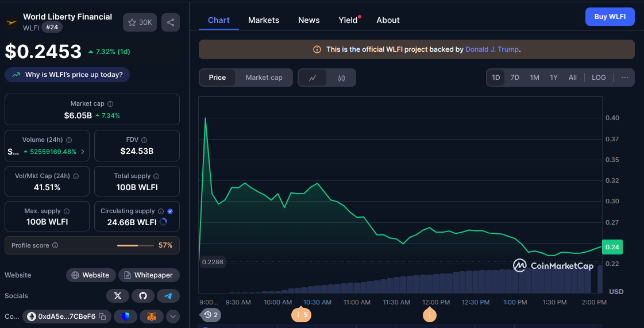Viewport: 644px width, 328px height.
Task: Click the info icon in the official project banner
Action: [317, 49]
